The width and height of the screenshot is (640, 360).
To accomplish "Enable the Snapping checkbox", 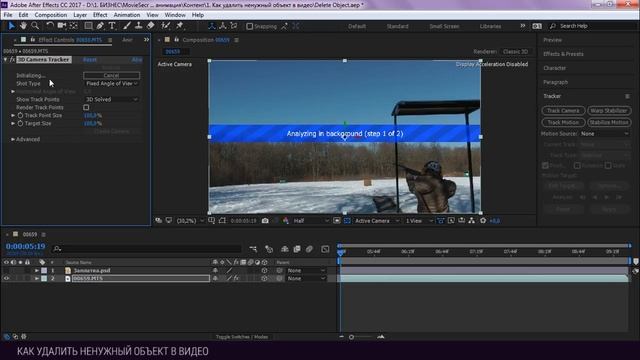I will click(249, 26).
